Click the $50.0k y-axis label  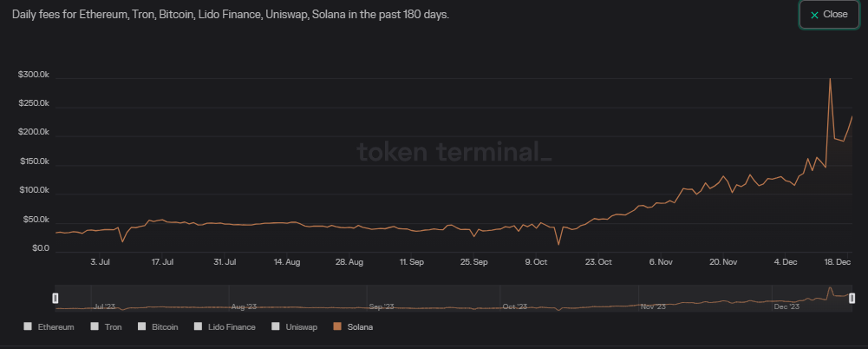click(x=36, y=220)
